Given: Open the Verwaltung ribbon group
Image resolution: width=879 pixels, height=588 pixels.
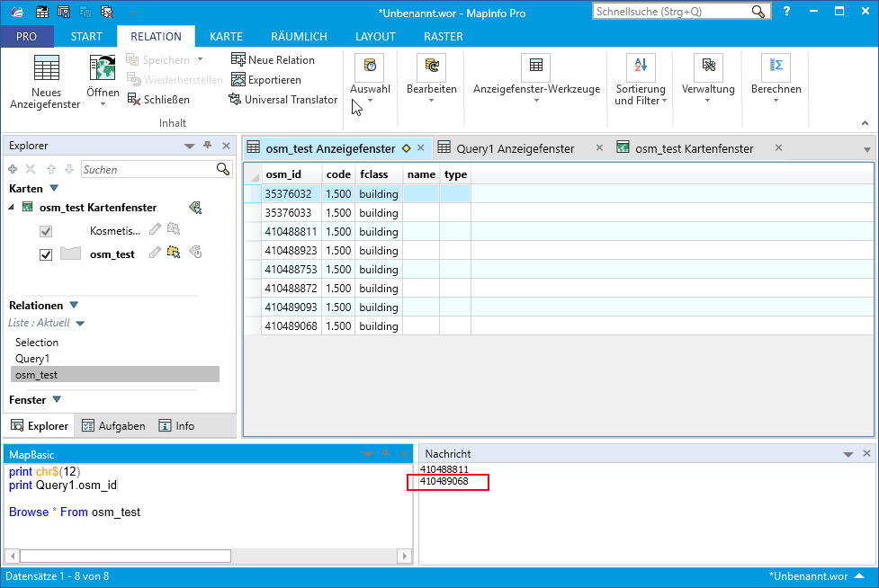Looking at the screenshot, I should point(708,79).
